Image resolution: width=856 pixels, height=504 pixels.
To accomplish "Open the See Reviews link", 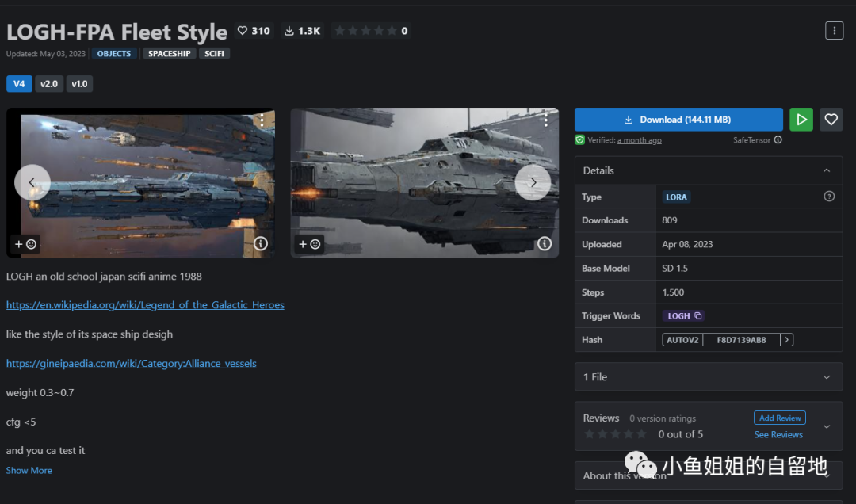I will click(778, 434).
